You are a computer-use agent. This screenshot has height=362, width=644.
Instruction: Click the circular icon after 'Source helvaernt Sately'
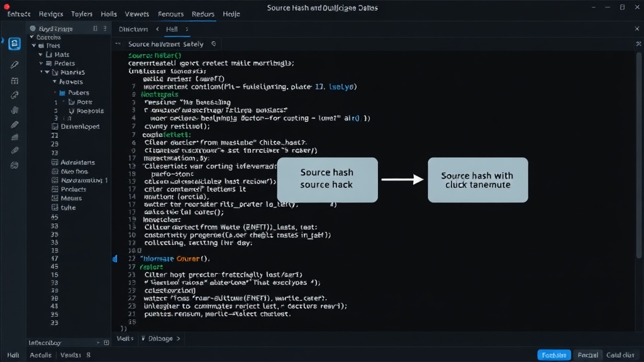click(x=214, y=43)
